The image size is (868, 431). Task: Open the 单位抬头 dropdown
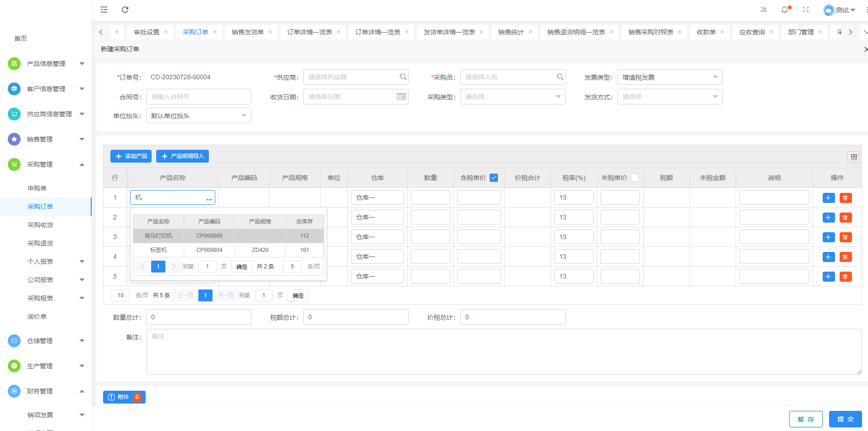[x=198, y=116]
